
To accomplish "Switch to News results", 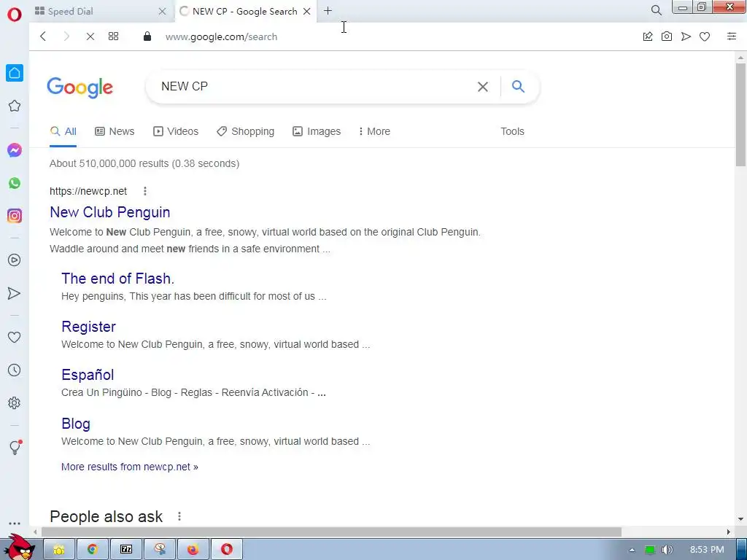I will point(115,131).
